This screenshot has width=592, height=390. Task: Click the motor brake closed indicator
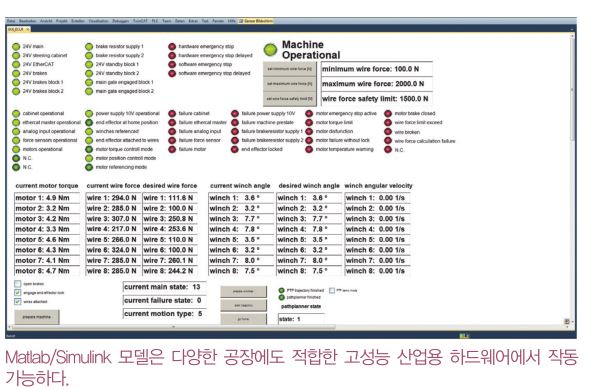pos(388,113)
